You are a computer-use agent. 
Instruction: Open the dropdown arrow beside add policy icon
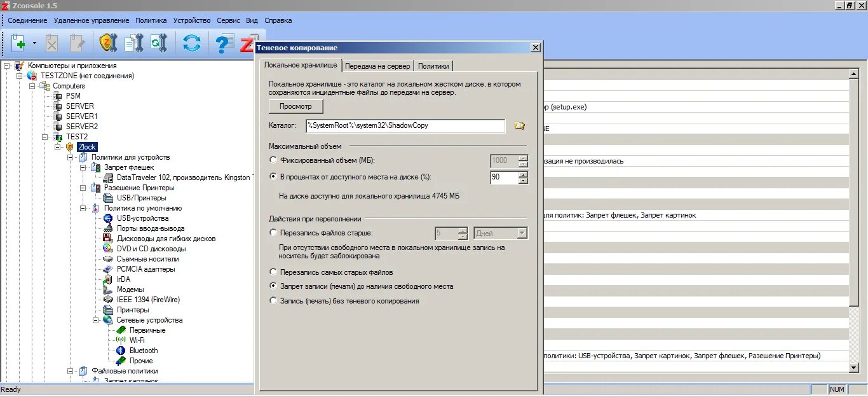coord(34,43)
